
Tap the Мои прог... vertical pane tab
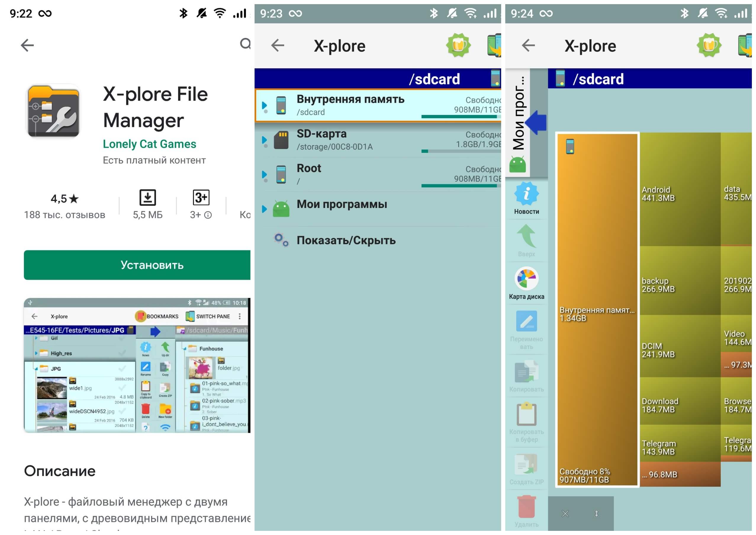(518, 123)
